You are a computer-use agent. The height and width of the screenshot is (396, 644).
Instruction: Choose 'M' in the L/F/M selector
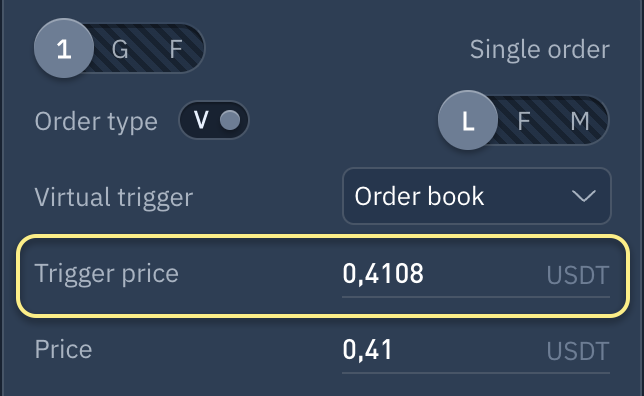pyautogui.click(x=580, y=121)
